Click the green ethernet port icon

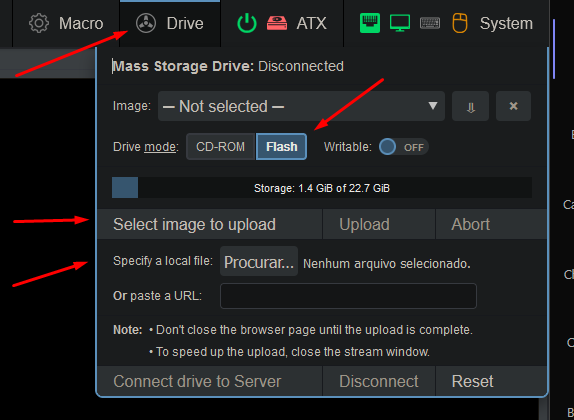370,23
